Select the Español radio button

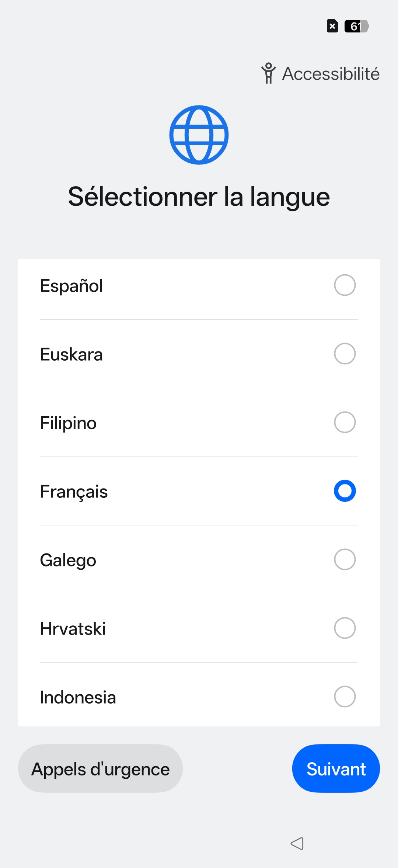point(345,285)
